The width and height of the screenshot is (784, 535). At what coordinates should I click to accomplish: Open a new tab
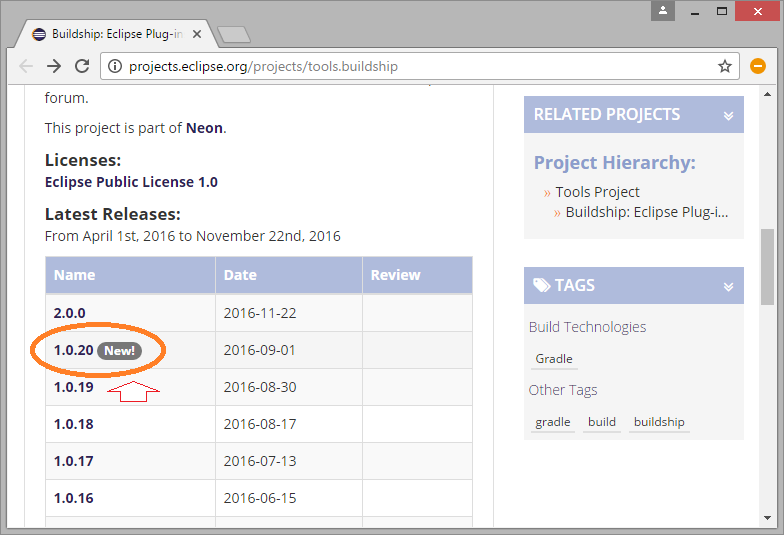[x=234, y=35]
